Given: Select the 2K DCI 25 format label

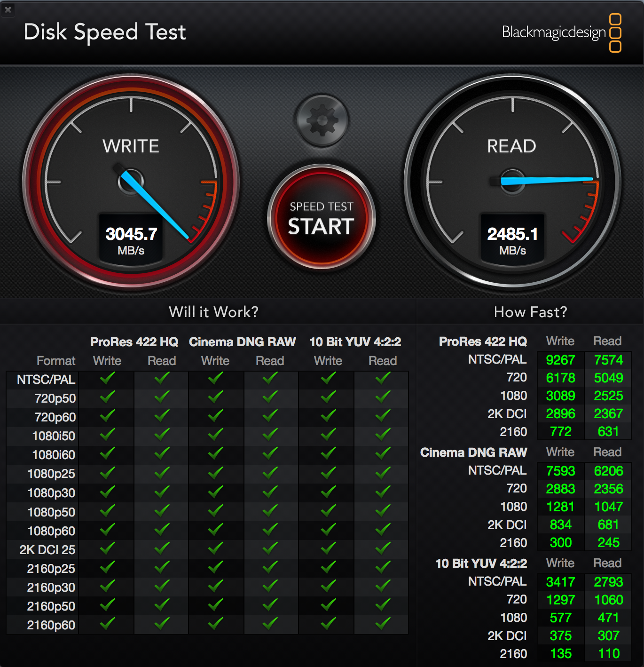Looking at the screenshot, I should (47, 550).
